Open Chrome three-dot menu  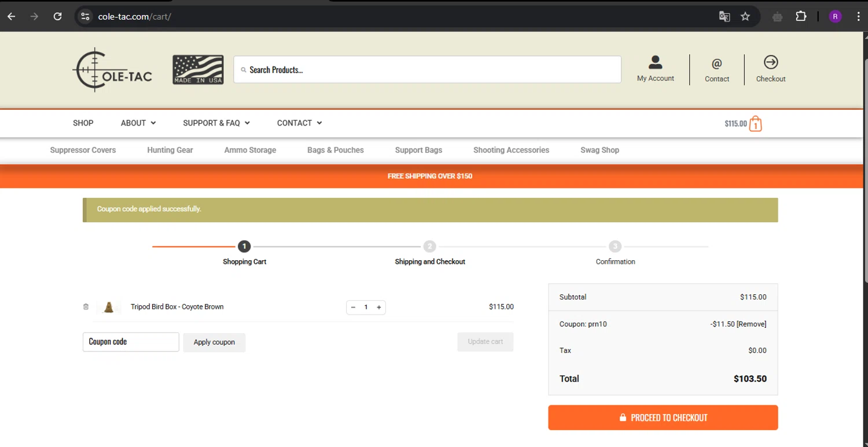pyautogui.click(x=858, y=16)
